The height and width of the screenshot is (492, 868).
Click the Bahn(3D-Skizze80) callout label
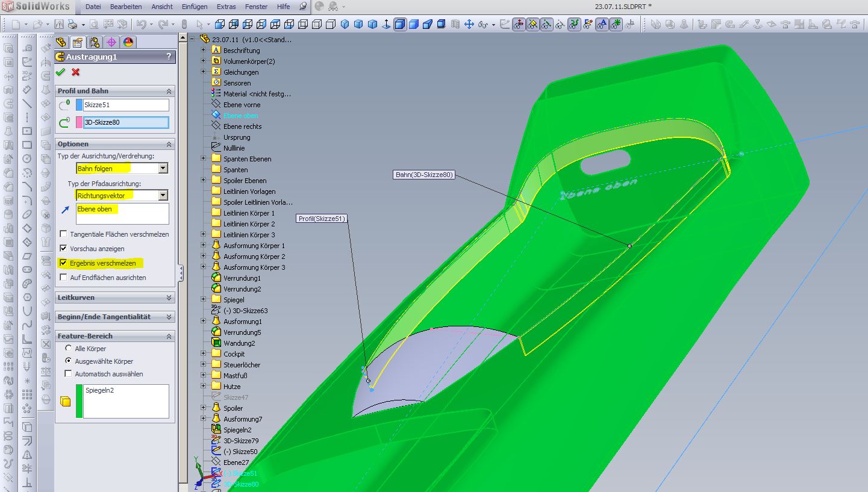pyautogui.click(x=423, y=175)
